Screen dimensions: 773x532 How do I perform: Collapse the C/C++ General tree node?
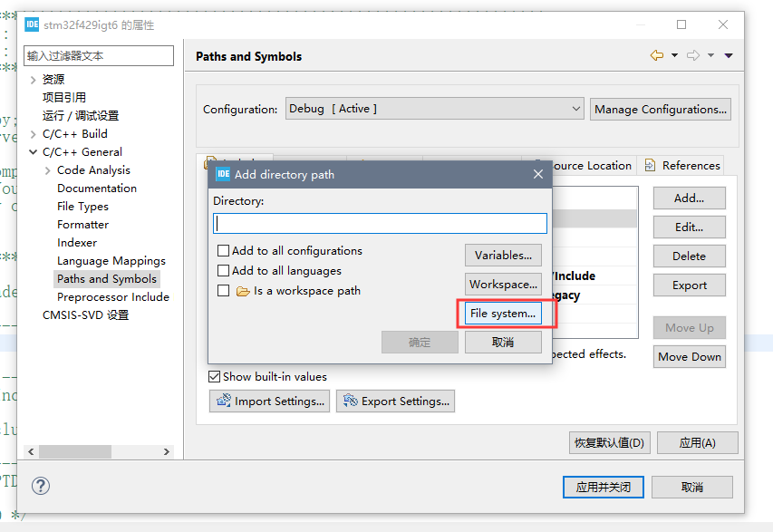[x=31, y=151]
